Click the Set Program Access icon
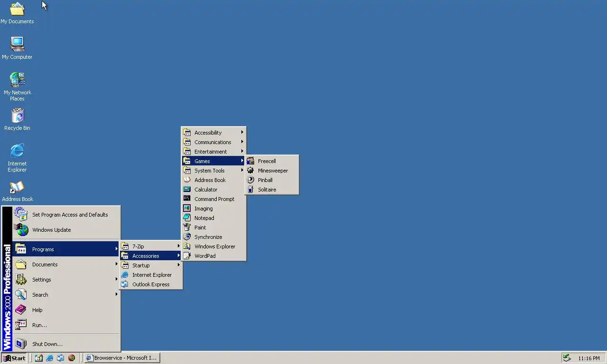 (x=21, y=215)
